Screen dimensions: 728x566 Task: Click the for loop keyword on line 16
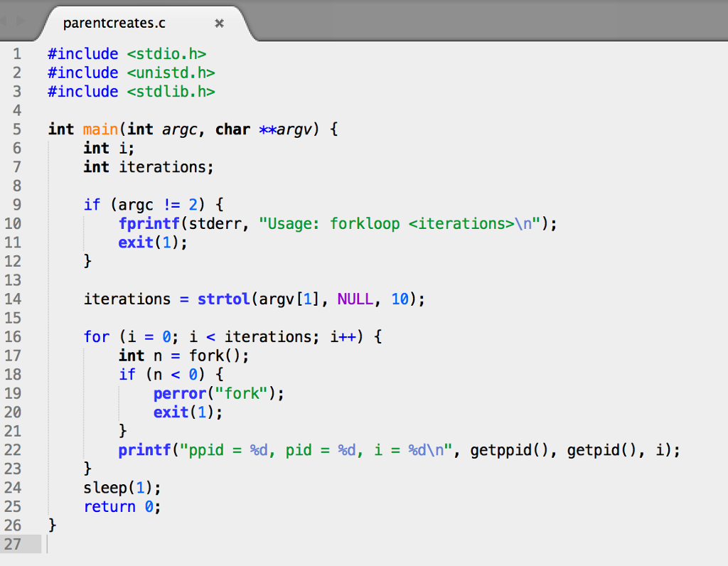point(97,336)
